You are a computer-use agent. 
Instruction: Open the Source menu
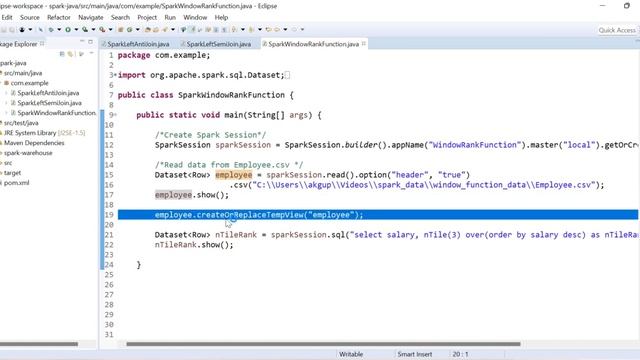click(30, 18)
